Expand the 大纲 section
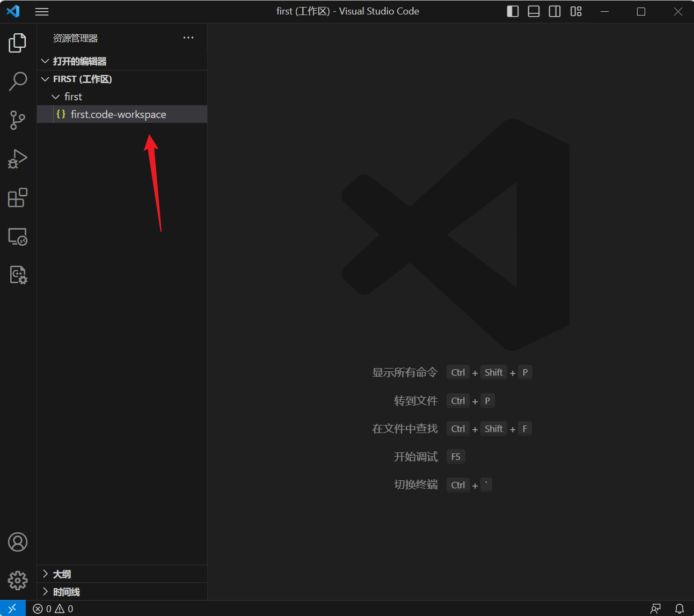 (x=122, y=574)
